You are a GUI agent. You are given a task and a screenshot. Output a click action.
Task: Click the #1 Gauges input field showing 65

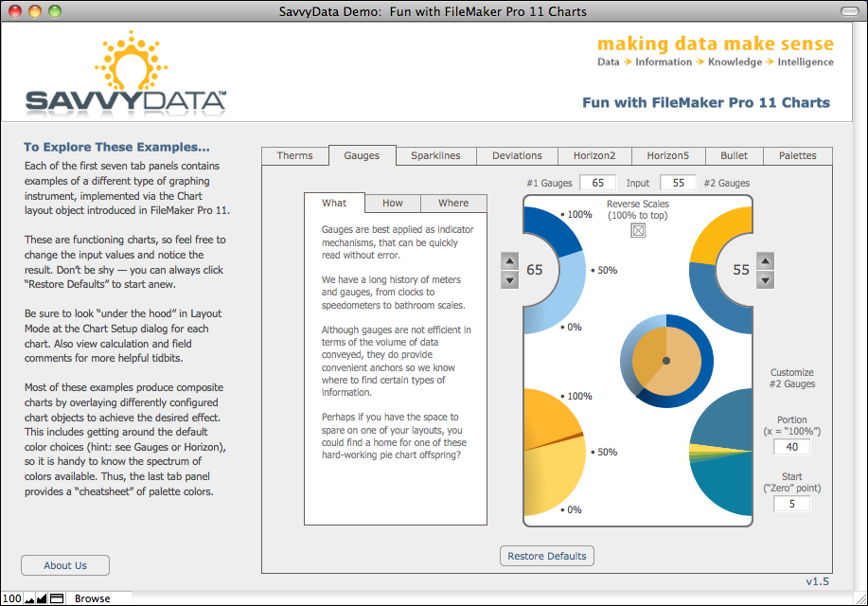pos(598,183)
